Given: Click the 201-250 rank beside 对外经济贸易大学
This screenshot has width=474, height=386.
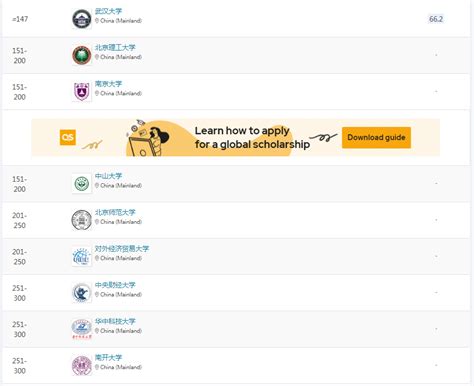Looking at the screenshot, I should point(19,257).
